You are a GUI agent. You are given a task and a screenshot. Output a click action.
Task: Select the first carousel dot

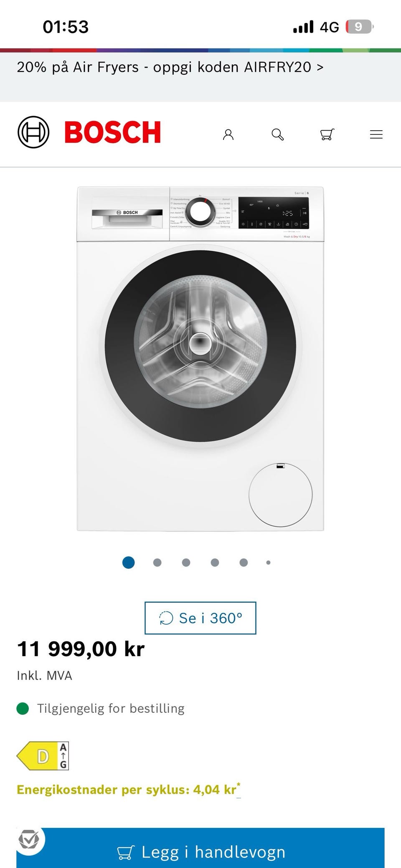click(x=129, y=562)
